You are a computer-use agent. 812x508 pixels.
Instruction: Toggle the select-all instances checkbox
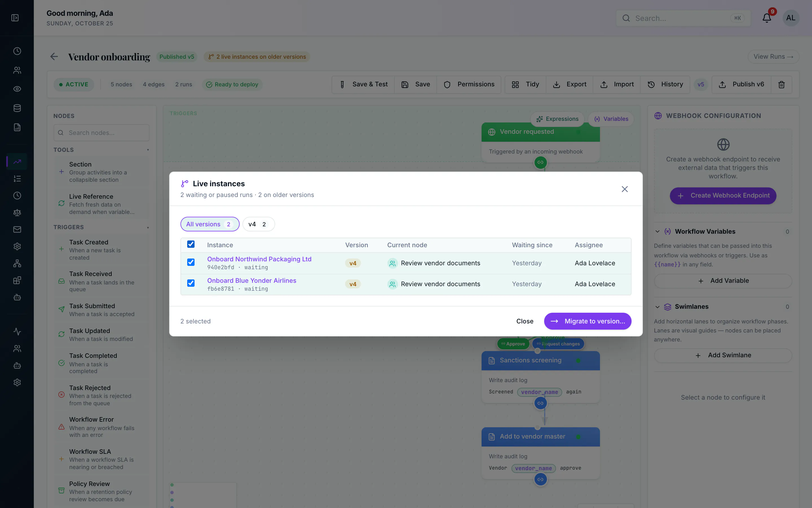(191, 244)
